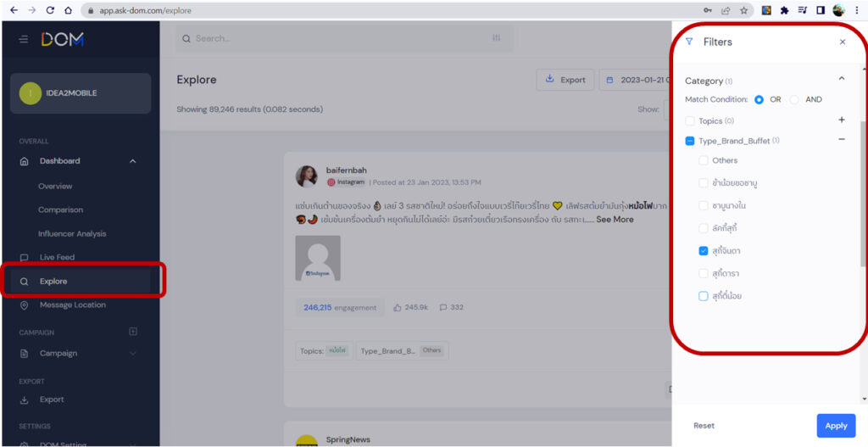This screenshot has height=447, width=868.
Task: Click the Instagram source label
Action: (347, 182)
